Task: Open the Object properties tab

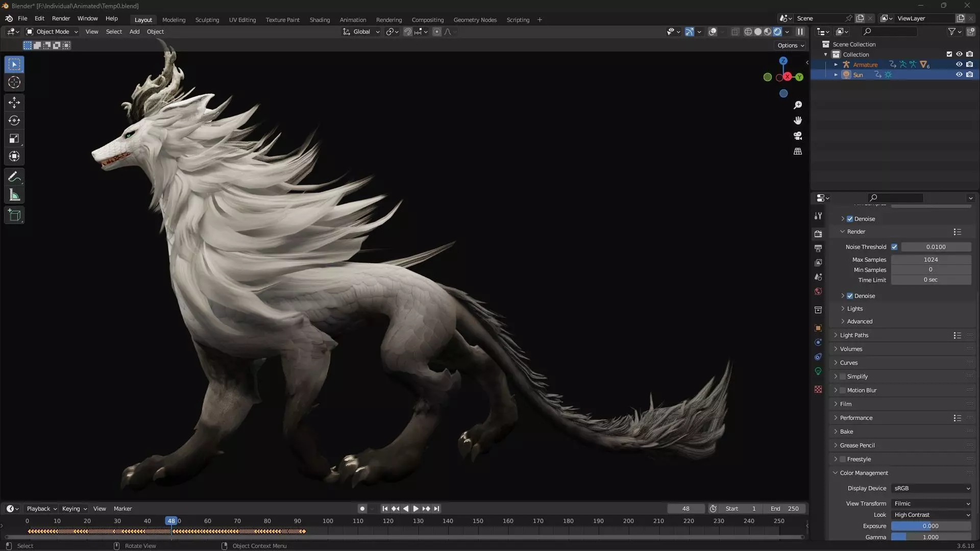Action: 818,328
